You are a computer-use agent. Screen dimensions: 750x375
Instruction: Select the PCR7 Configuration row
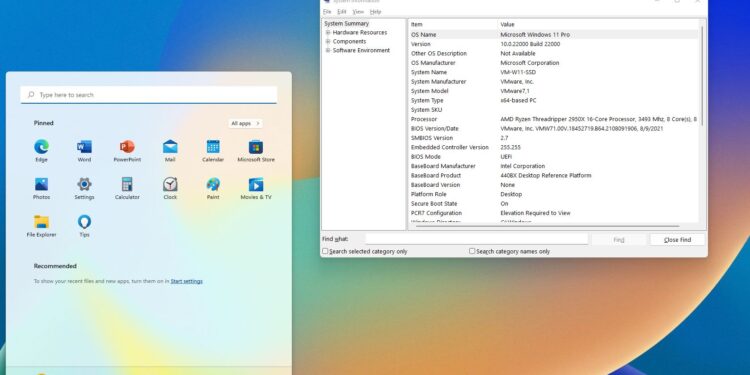[x=554, y=213]
